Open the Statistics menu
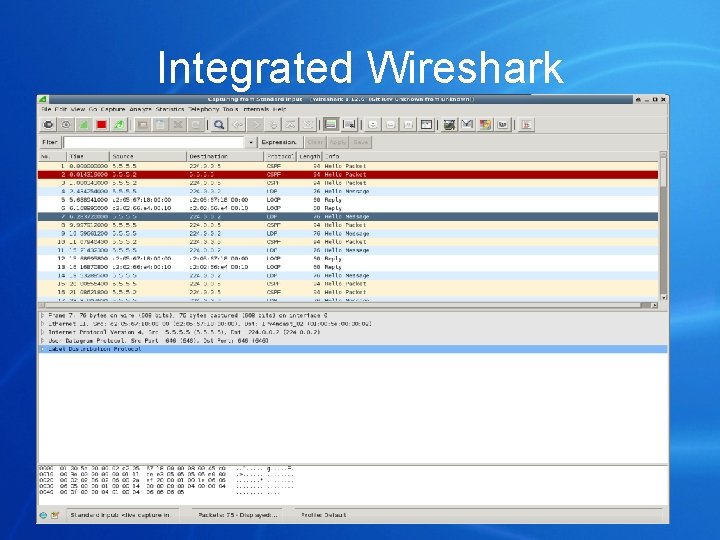The height and width of the screenshot is (540, 720). (x=169, y=109)
